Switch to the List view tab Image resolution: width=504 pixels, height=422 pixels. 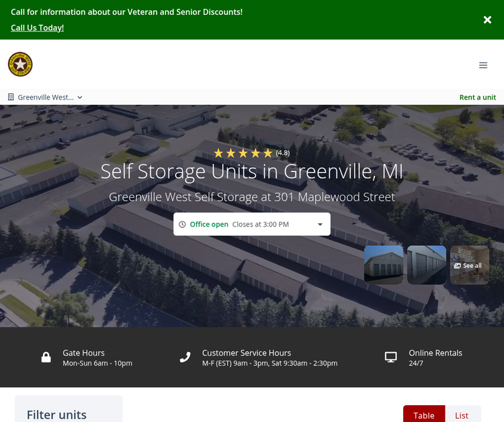click(462, 415)
